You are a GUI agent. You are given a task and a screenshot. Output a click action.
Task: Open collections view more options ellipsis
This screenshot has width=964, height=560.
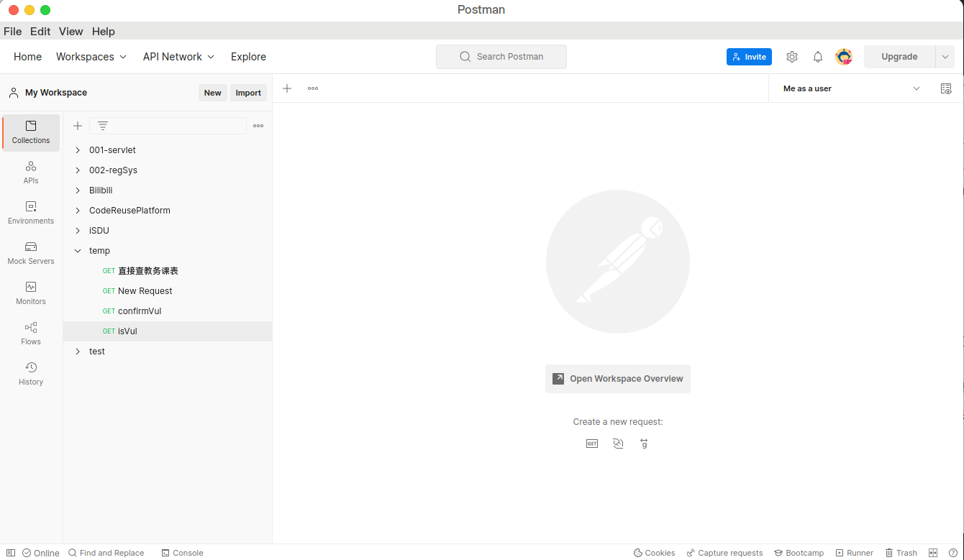(258, 126)
